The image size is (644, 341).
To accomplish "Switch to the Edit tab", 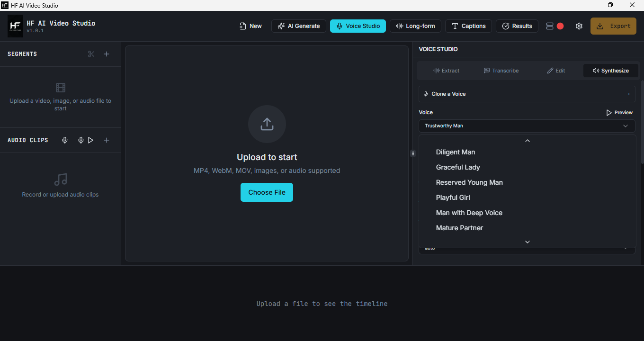I will pyautogui.click(x=556, y=71).
